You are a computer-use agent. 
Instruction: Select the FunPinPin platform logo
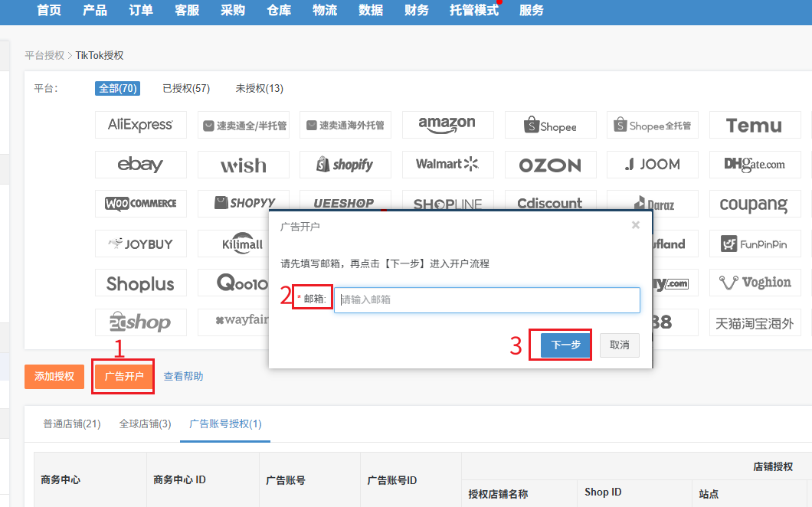click(755, 244)
